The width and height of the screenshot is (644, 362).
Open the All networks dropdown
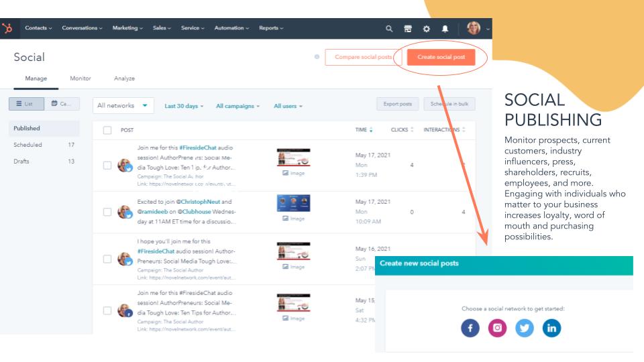click(x=123, y=105)
